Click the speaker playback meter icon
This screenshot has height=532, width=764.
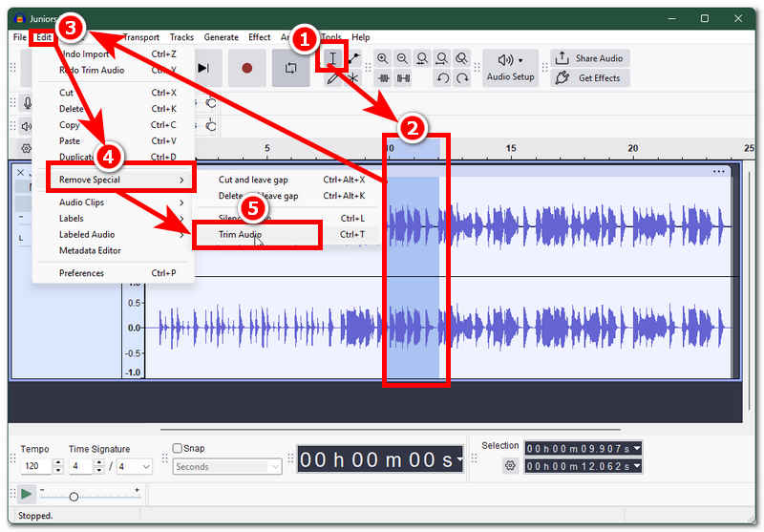tap(27, 126)
